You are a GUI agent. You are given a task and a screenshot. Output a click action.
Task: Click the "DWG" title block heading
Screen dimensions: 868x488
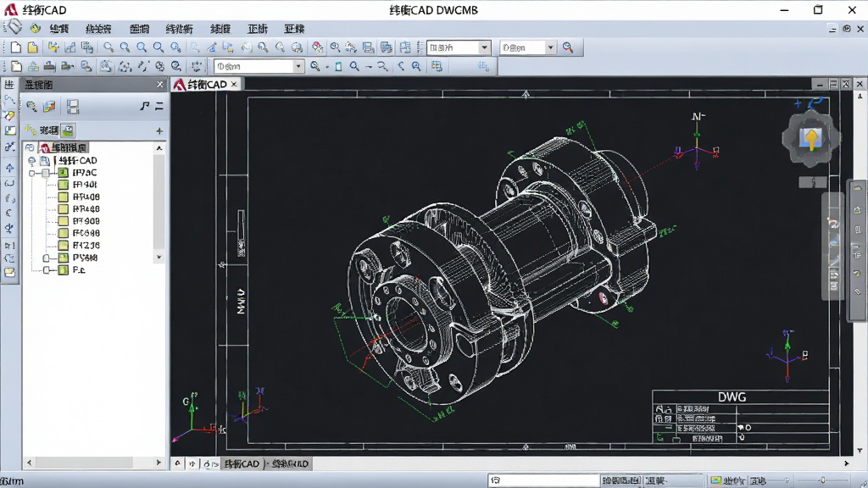(732, 397)
